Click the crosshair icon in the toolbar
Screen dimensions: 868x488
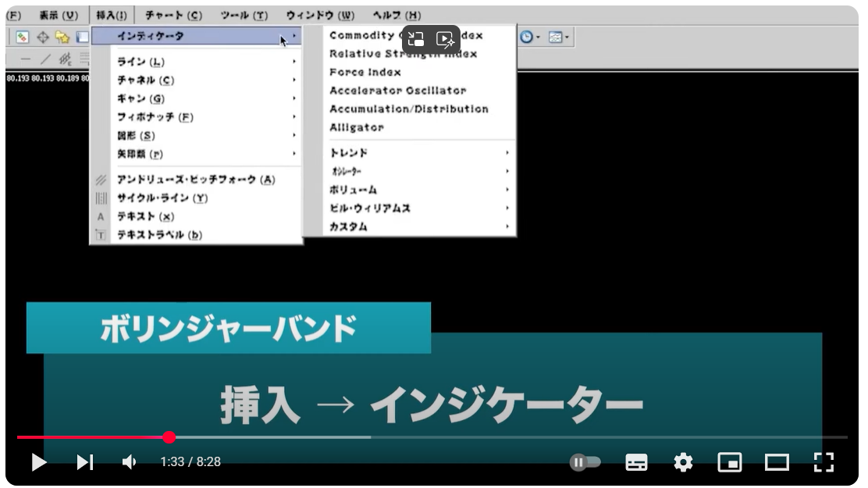(43, 37)
